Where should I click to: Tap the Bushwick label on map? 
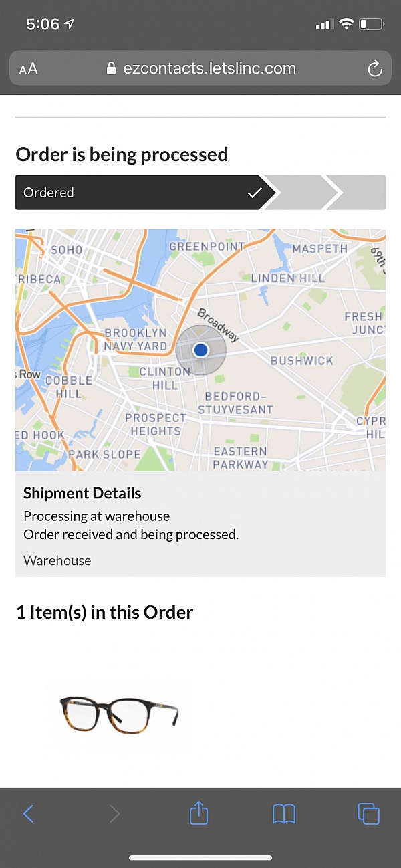click(301, 361)
